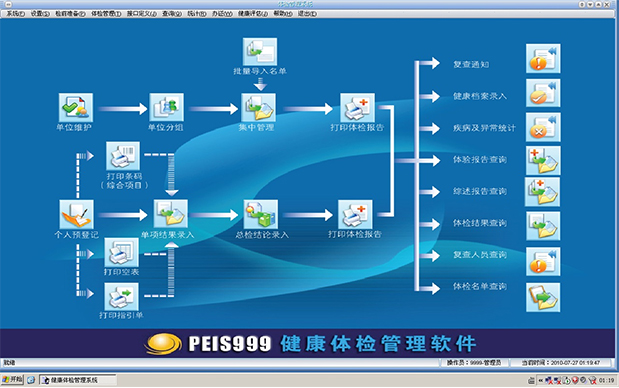Open the 健康评估 menu
The image size is (619, 388).
coord(253,13)
